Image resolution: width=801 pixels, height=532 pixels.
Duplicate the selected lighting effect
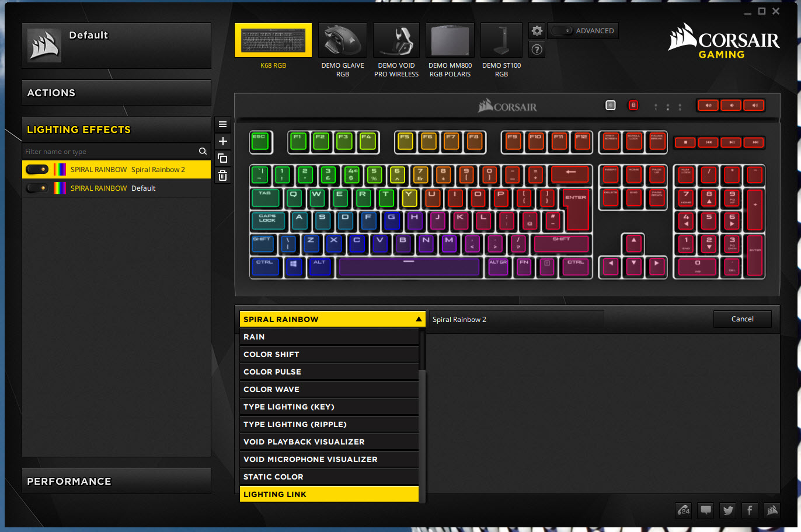[x=222, y=158]
